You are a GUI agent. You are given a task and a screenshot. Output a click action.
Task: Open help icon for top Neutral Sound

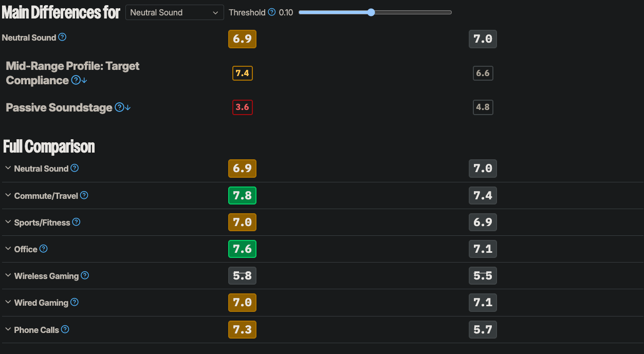click(x=62, y=37)
